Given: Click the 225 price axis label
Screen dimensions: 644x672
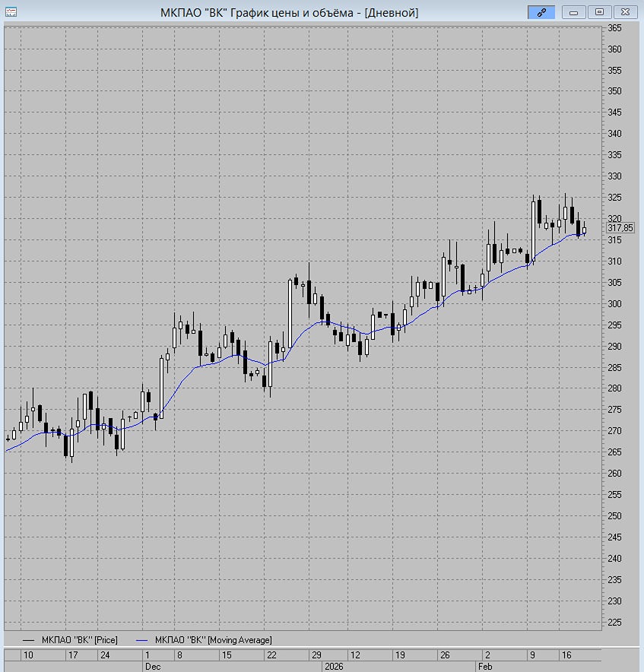Looking at the screenshot, I should pyautogui.click(x=614, y=622).
